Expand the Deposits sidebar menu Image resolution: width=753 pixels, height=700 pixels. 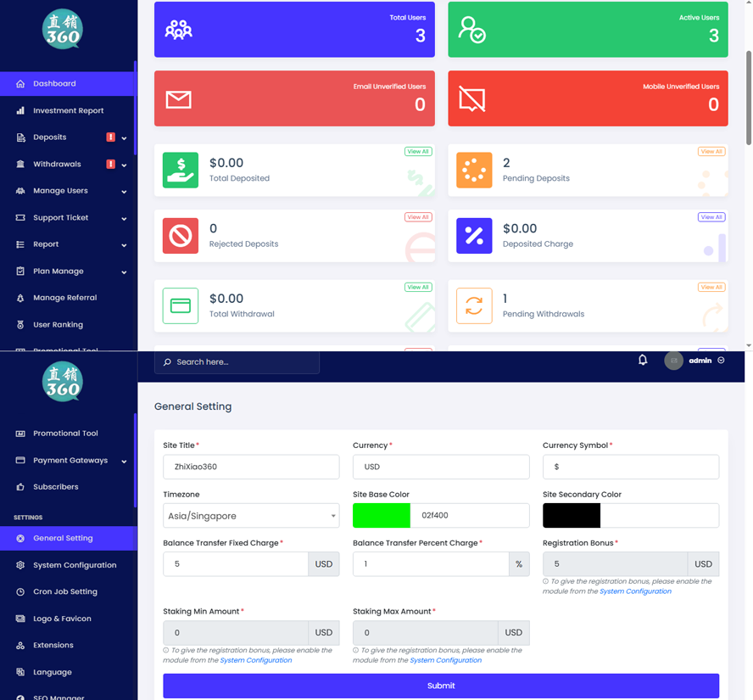tap(68, 137)
